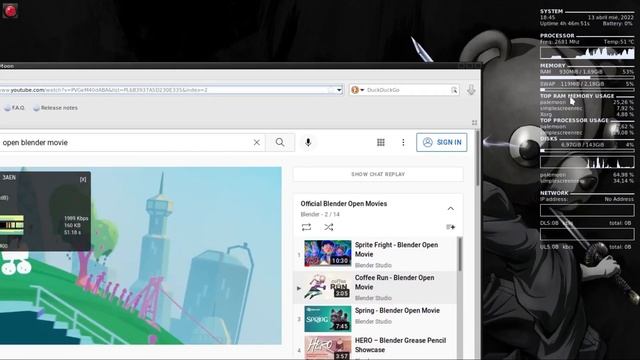Click the playlist panel scrollbar

point(460,254)
